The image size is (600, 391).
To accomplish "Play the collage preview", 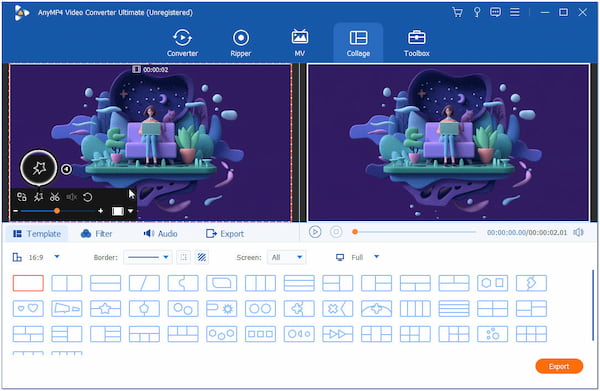I will (x=315, y=232).
